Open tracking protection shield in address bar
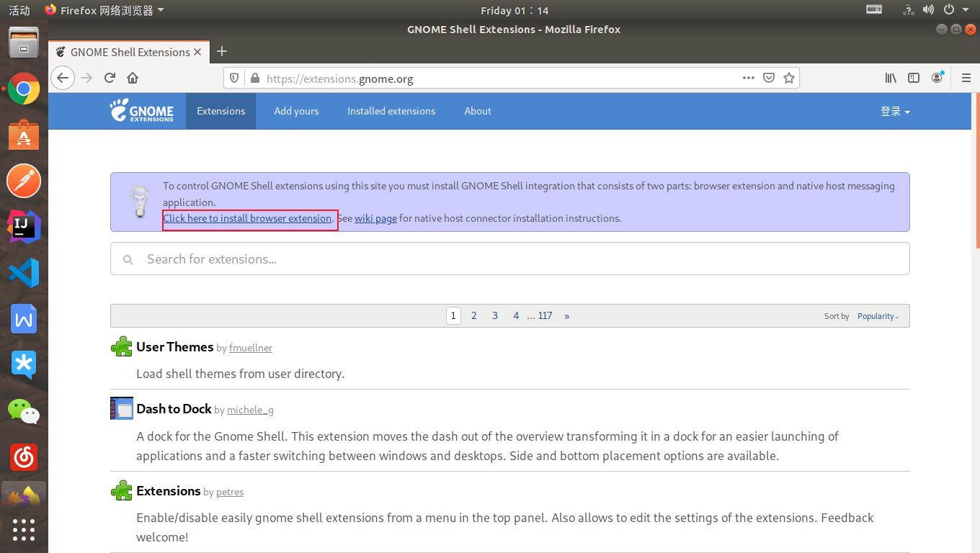Viewport: 980px width, 553px height. click(234, 78)
